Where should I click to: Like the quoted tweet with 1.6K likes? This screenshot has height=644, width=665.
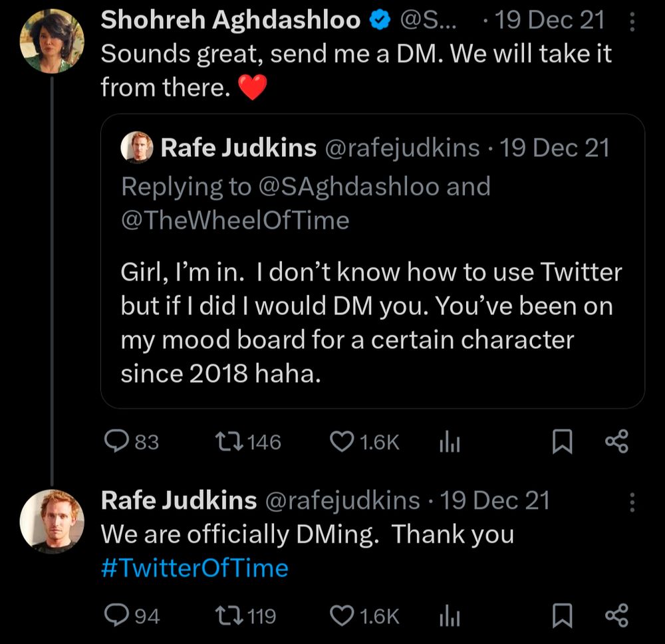pyautogui.click(x=341, y=441)
